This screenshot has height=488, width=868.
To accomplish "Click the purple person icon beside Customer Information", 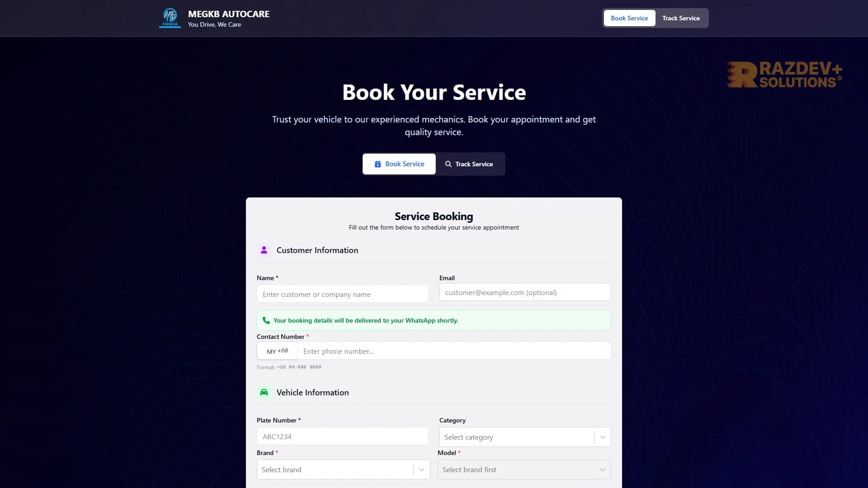I will pos(264,250).
